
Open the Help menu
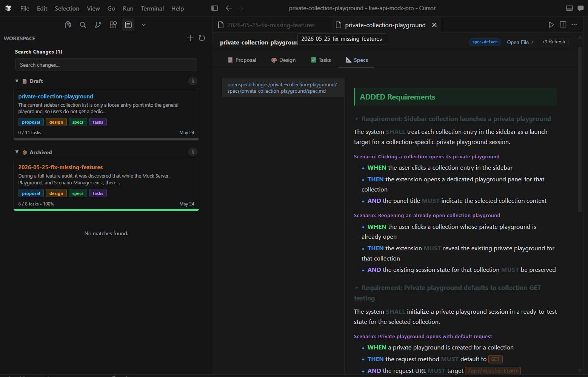pos(177,8)
